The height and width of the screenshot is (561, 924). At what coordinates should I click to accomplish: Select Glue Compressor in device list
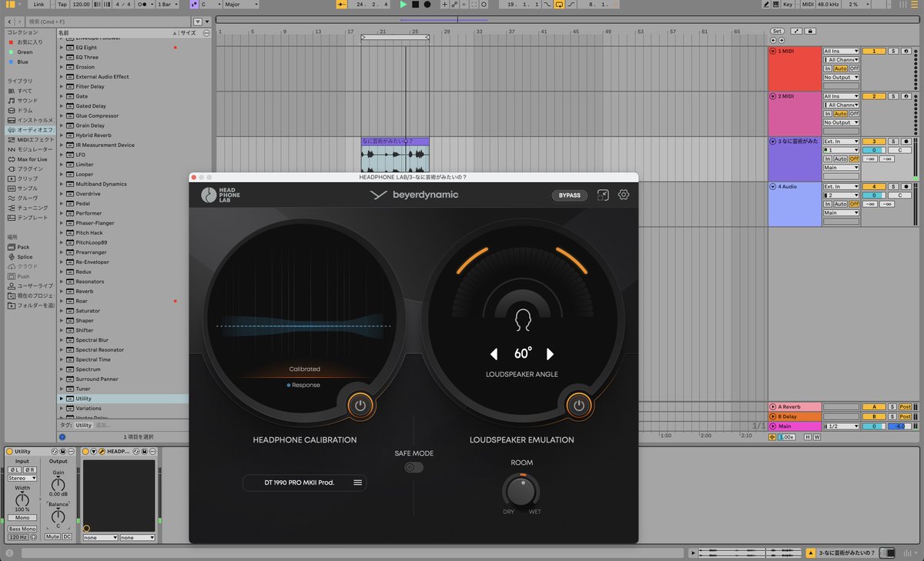point(97,115)
